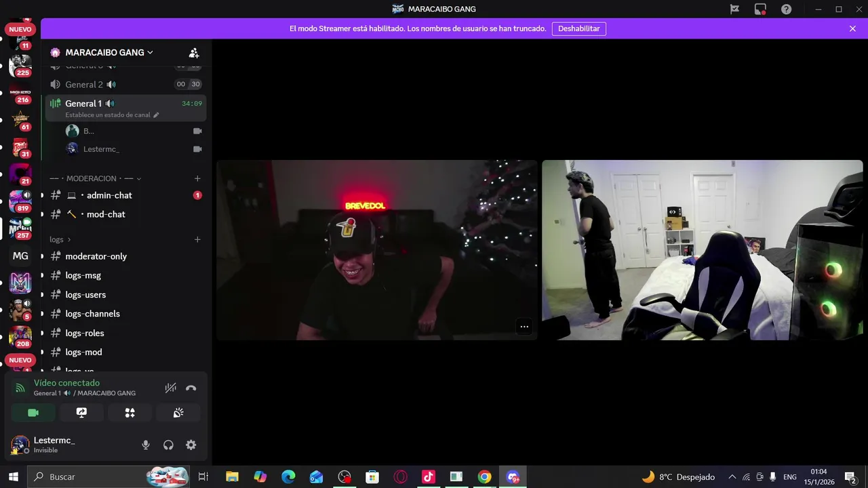Add a channel to MODERACION category

[x=197, y=178]
